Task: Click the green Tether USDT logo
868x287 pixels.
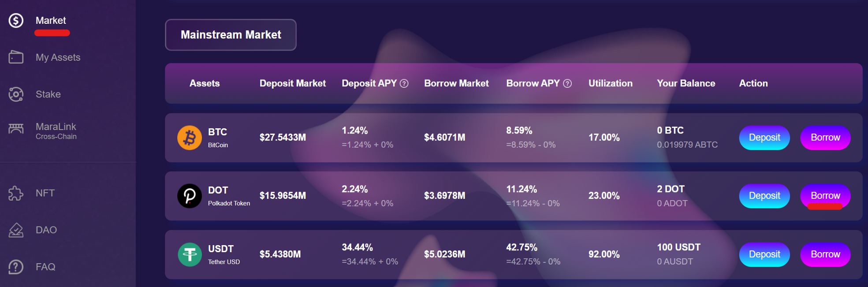Action: pos(190,254)
